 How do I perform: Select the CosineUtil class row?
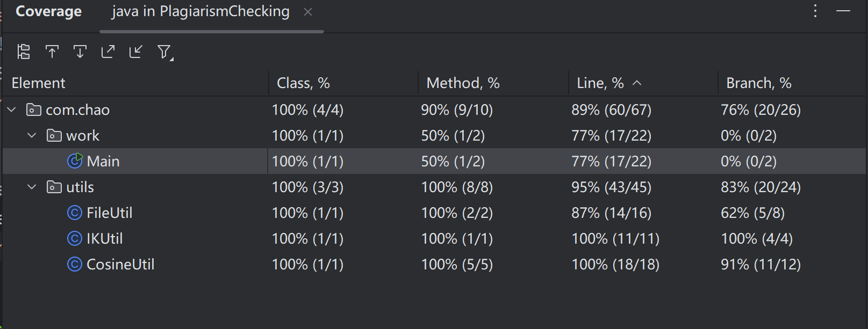click(x=120, y=264)
